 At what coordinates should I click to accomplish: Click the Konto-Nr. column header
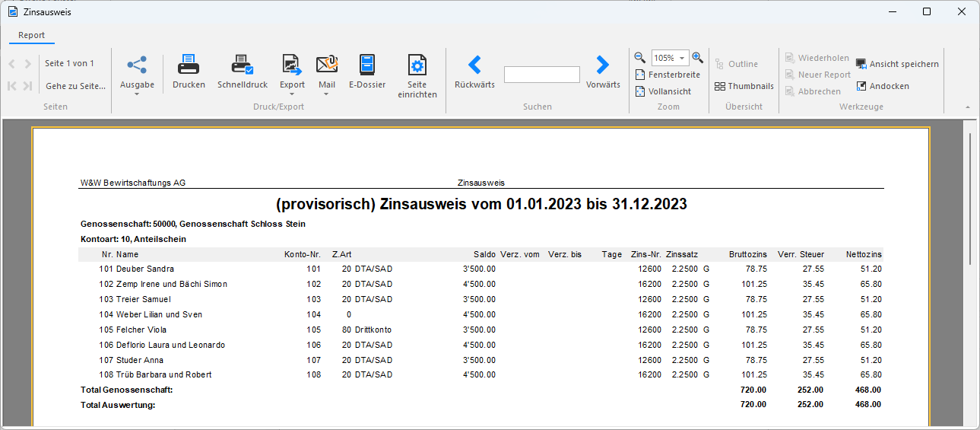point(303,254)
